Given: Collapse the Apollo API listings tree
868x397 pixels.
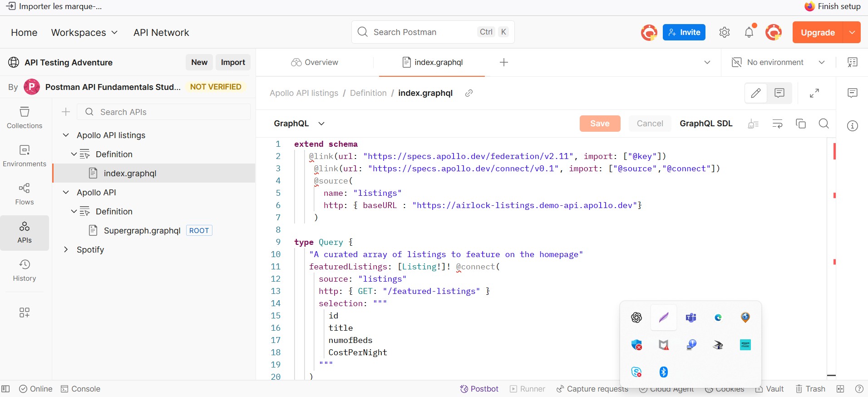Looking at the screenshot, I should click(66, 135).
